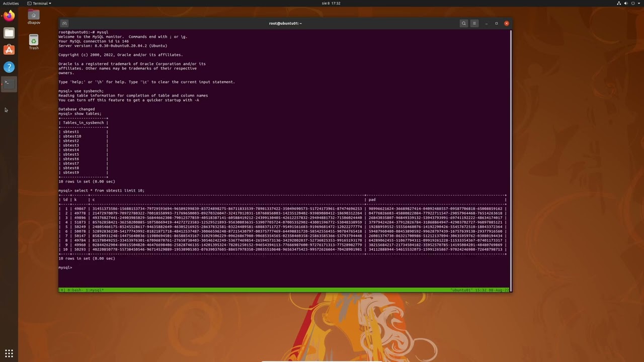Show all applications grid
Image resolution: width=644 pixels, height=362 pixels.
click(9, 353)
